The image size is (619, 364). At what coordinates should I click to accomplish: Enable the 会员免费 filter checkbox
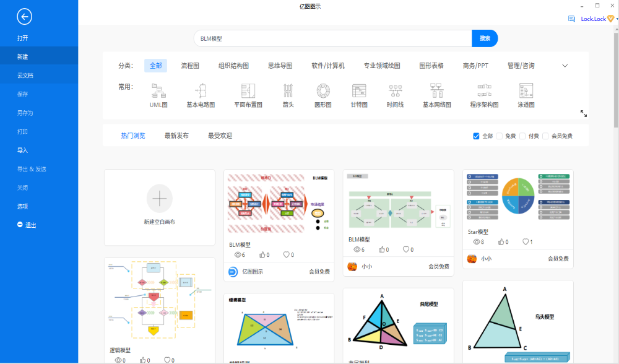pyautogui.click(x=545, y=136)
